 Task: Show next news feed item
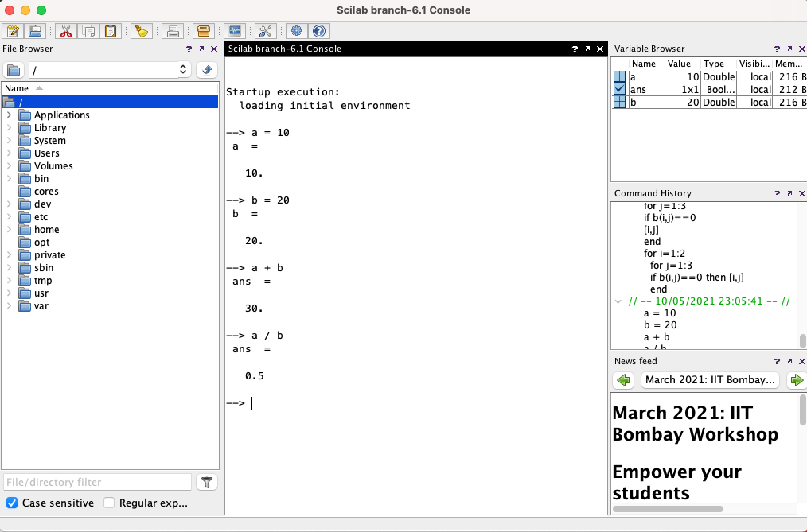(797, 380)
